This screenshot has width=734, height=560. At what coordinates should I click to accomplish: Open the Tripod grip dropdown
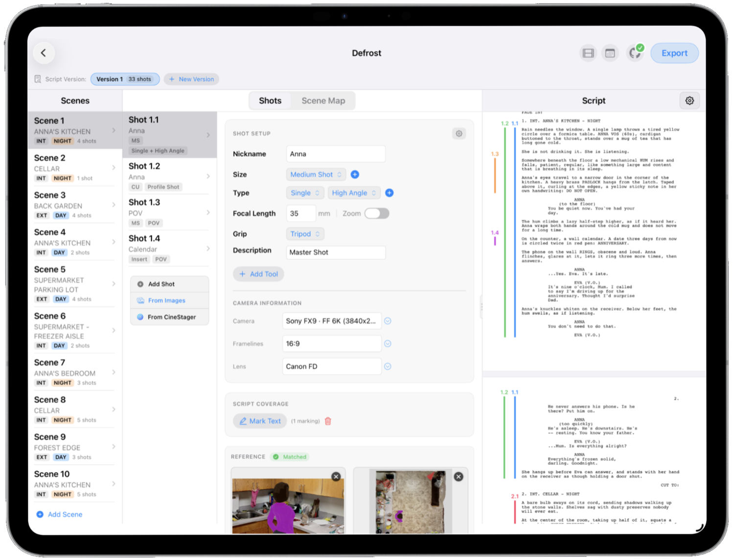(305, 234)
